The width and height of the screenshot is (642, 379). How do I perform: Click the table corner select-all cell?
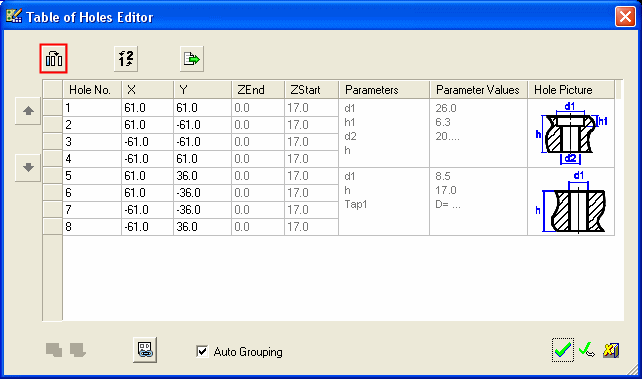(x=52, y=90)
